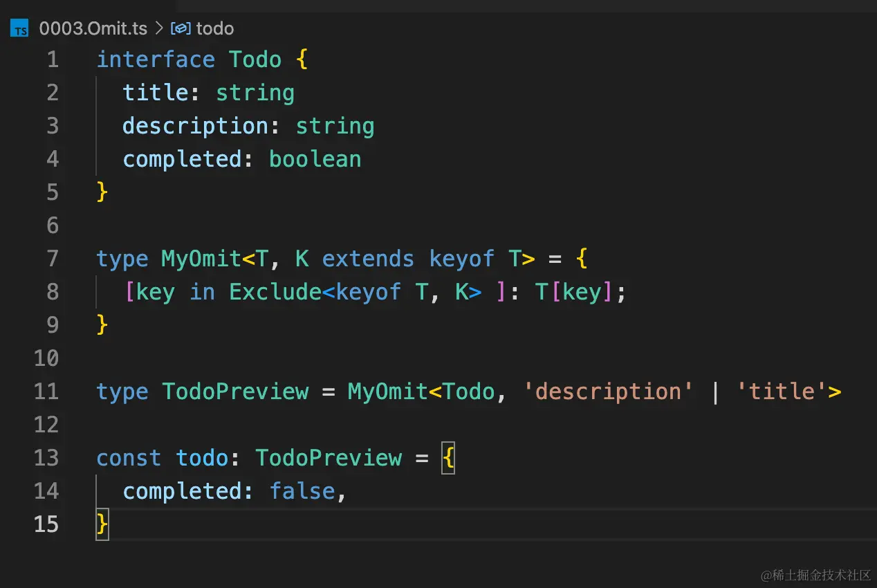Click the highlighted opening brace on line 13
The image size is (877, 588).
tap(448, 458)
